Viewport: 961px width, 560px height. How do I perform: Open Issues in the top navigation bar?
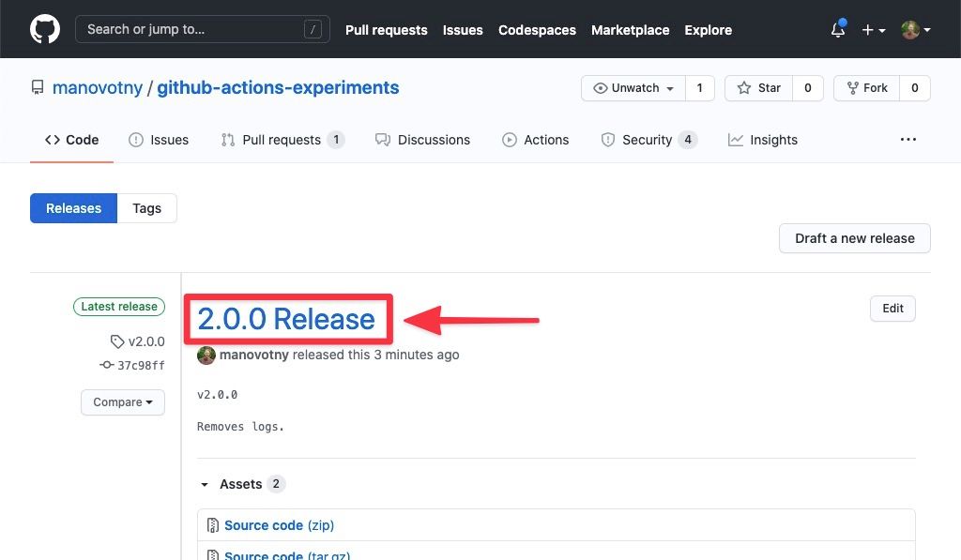pos(463,30)
